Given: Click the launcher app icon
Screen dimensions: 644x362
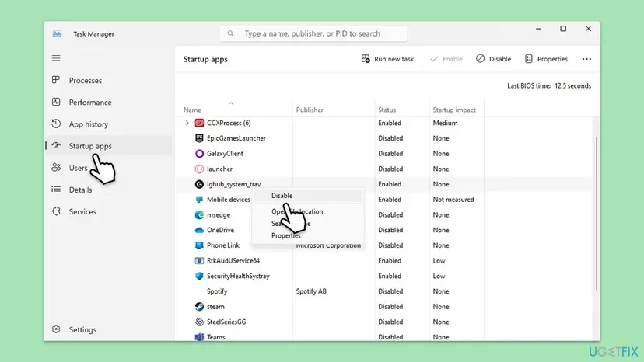Looking at the screenshot, I should pos(199,169).
